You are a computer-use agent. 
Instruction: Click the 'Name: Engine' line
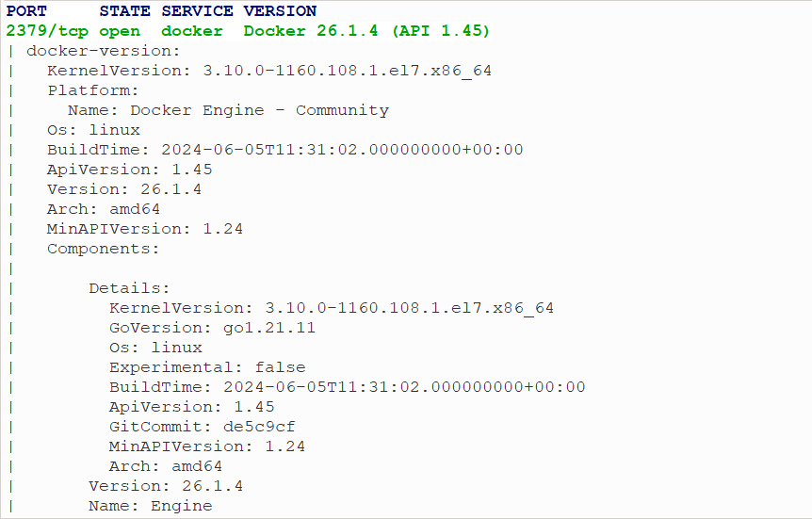click(x=151, y=506)
